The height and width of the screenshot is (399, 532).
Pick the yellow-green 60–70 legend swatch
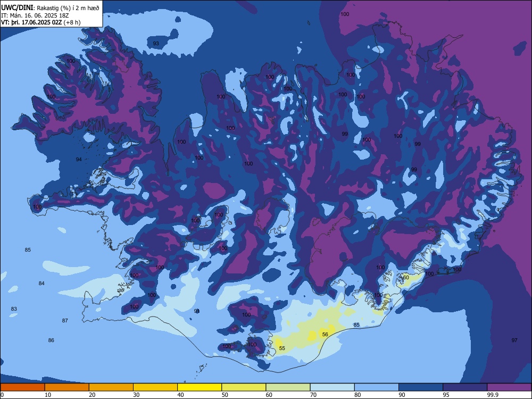pyautogui.click(x=288, y=387)
